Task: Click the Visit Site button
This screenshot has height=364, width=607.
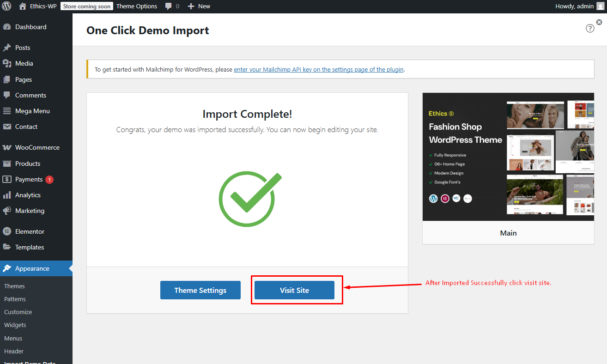Action: pyautogui.click(x=294, y=290)
